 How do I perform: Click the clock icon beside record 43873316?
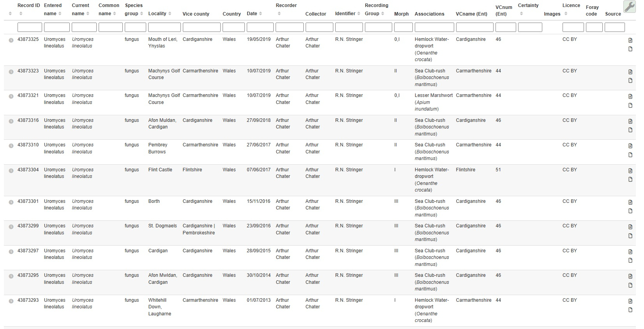[11, 121]
